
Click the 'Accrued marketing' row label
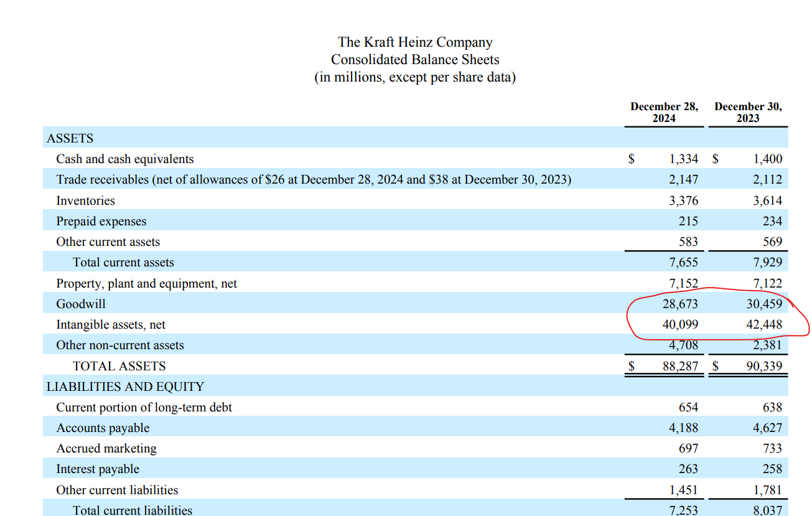pos(106,448)
